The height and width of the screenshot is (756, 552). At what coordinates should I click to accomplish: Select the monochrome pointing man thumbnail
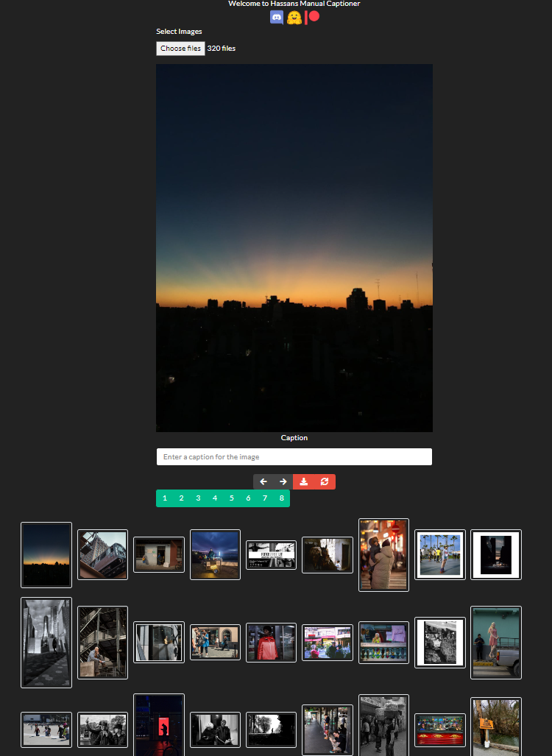point(103,730)
